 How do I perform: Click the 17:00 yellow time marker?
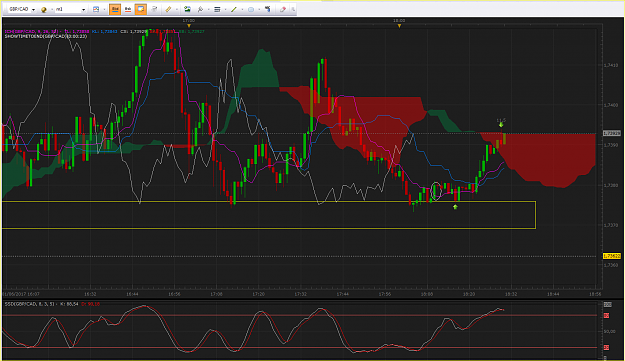click(x=189, y=26)
